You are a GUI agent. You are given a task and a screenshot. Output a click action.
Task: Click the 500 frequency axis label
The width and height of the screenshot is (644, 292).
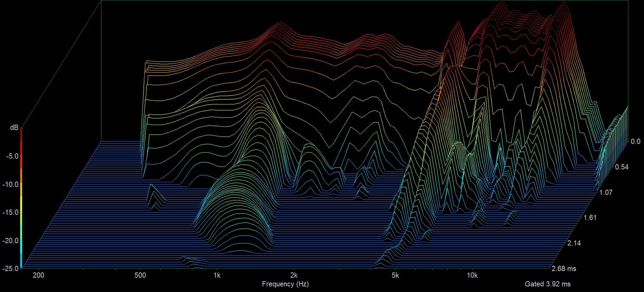140,275
